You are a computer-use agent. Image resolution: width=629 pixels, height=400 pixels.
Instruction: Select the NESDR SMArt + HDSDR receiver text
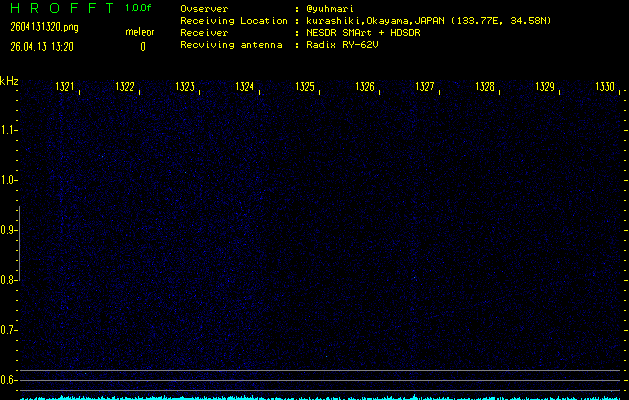[x=357, y=33]
